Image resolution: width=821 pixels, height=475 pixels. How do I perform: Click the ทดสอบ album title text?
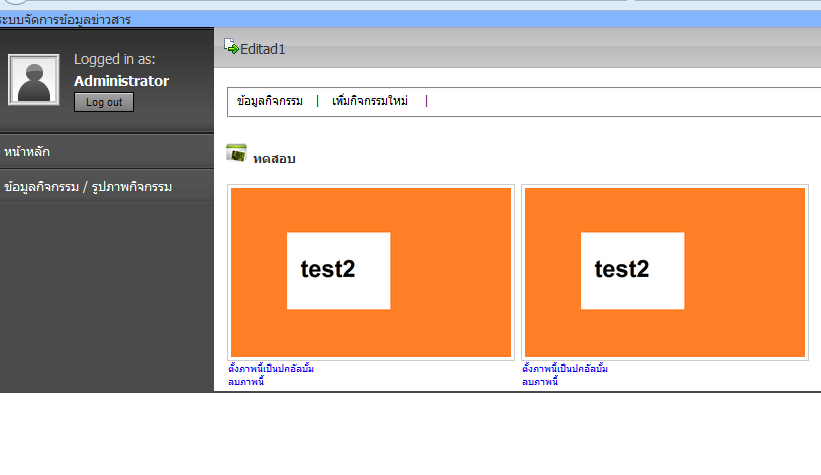[x=274, y=159]
